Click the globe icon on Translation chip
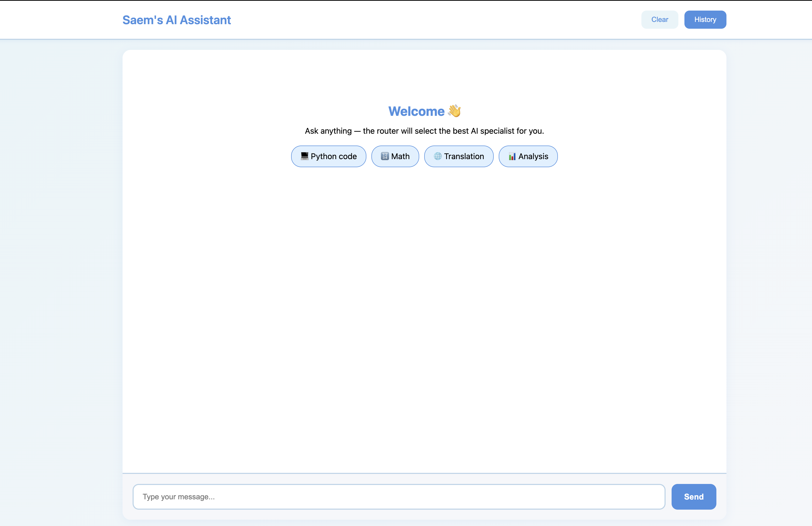Image resolution: width=812 pixels, height=526 pixels. [x=437, y=156]
